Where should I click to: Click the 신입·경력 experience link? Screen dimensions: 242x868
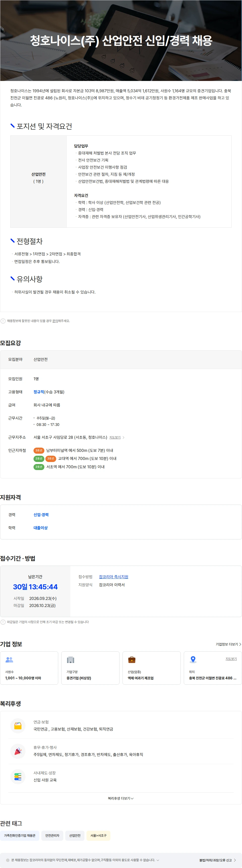point(41,515)
